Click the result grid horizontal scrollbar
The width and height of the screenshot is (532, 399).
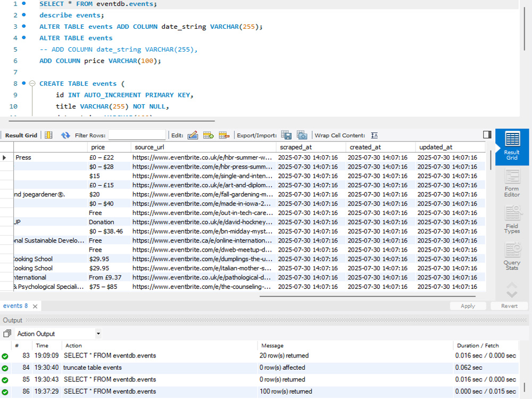(x=368, y=296)
